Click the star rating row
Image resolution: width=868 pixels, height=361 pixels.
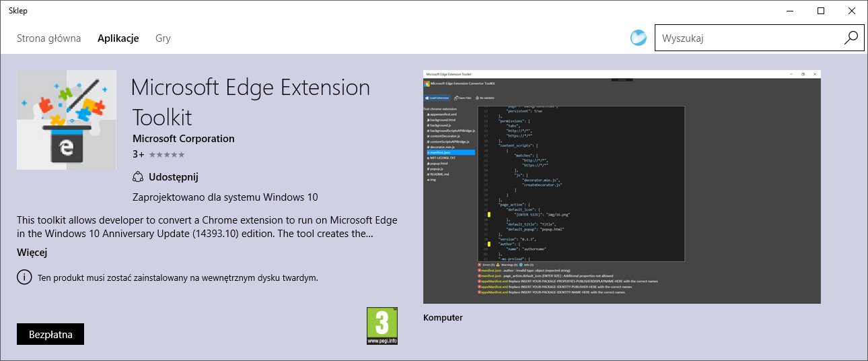click(x=166, y=155)
